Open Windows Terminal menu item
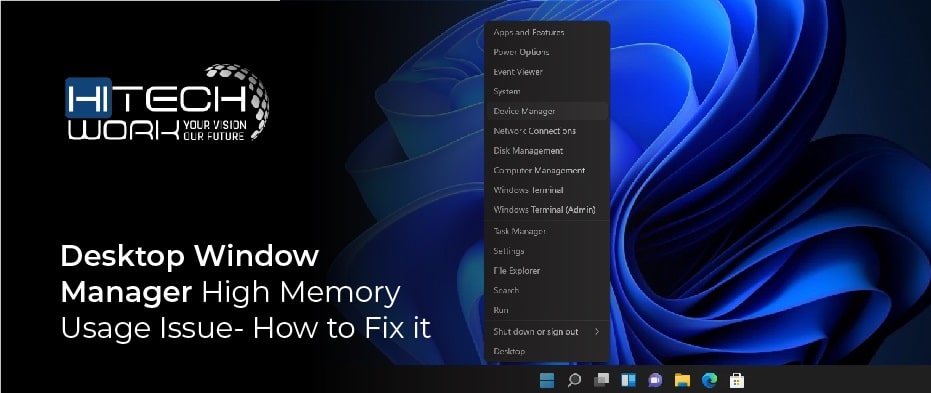The height and width of the screenshot is (393, 931). click(547, 190)
